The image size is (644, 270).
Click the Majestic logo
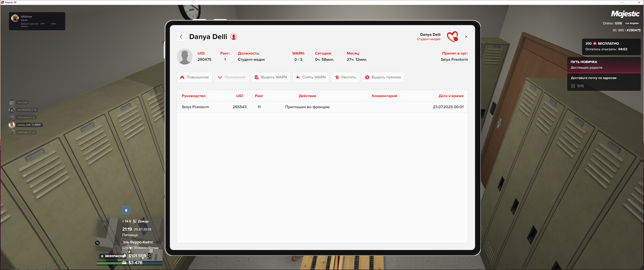pyautogui.click(x=625, y=14)
